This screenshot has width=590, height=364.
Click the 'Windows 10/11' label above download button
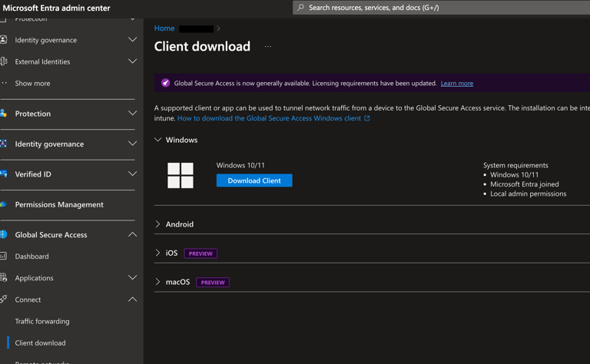click(240, 165)
